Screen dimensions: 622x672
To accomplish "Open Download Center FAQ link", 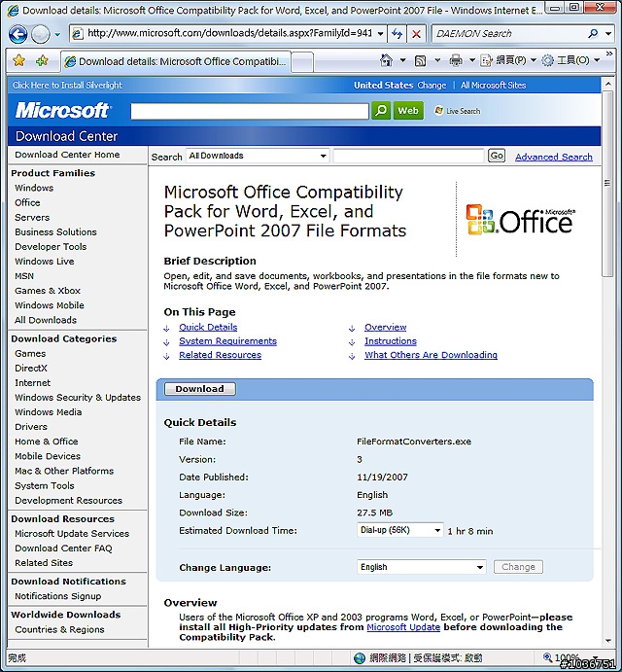I will point(63,548).
